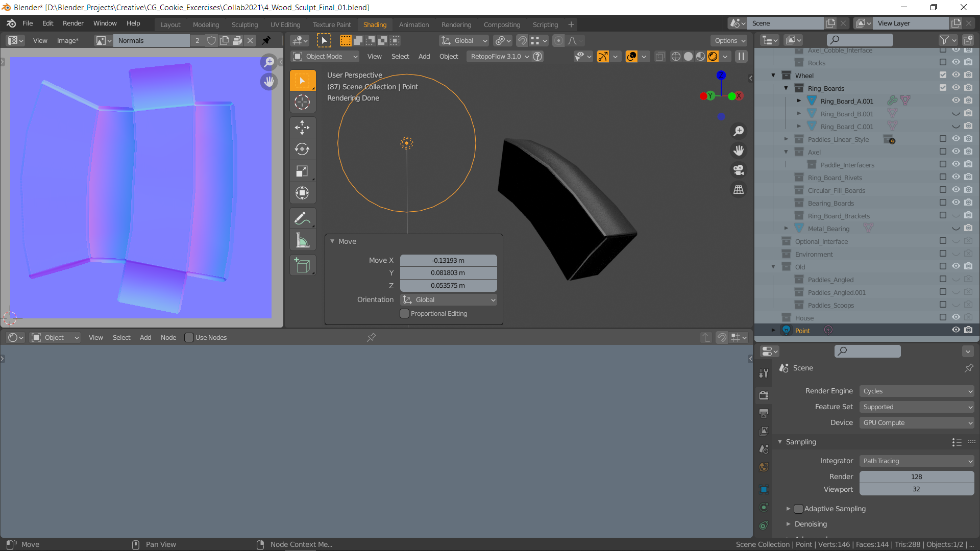Click the Move X value field
This screenshot has width=980, height=551.
pos(448,260)
